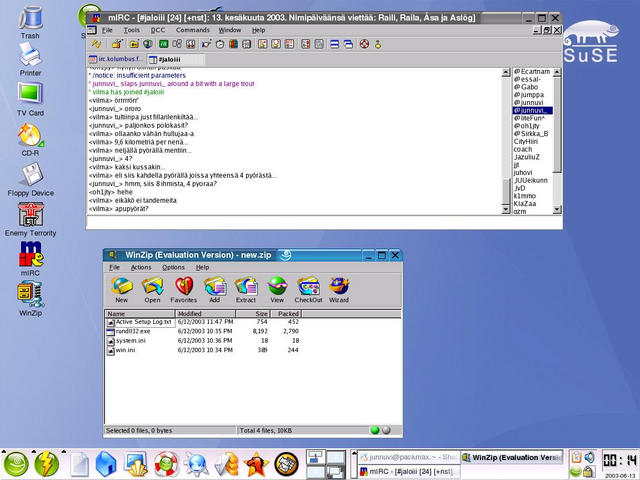This screenshot has width=640, height=480.
Task: Open the Printer desktop icon
Action: (30, 60)
